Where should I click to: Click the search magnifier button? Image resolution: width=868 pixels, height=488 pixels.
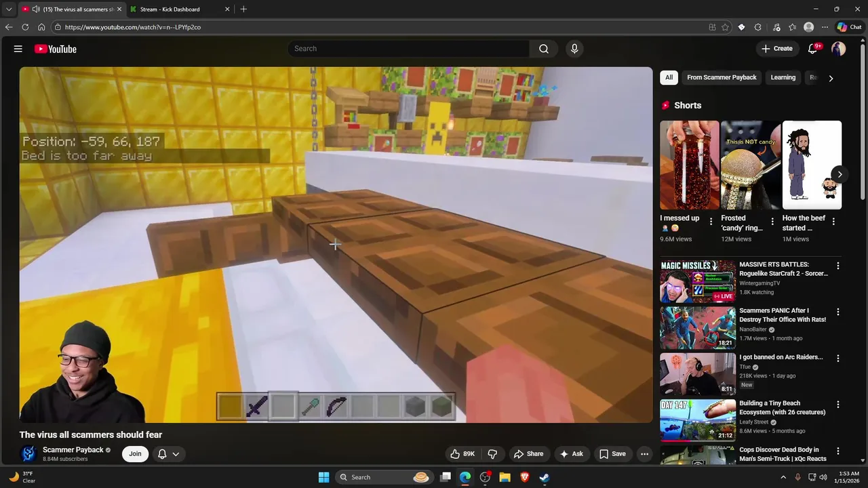(544, 49)
